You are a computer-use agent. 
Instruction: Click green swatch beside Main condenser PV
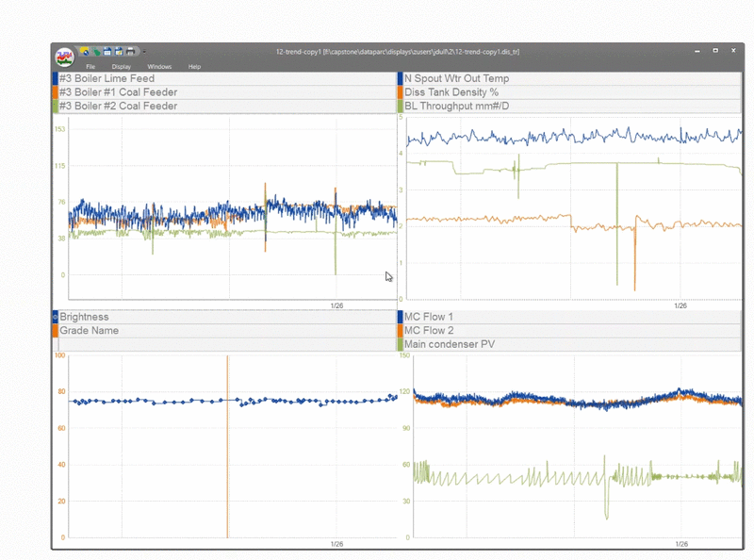tap(401, 344)
